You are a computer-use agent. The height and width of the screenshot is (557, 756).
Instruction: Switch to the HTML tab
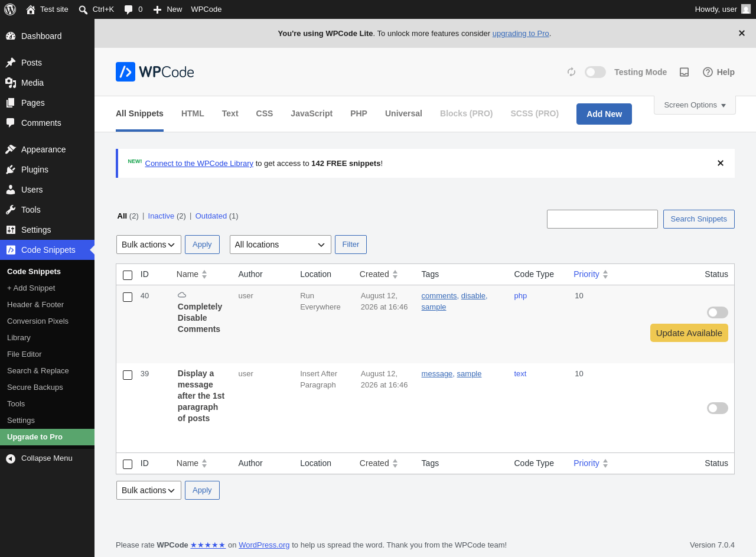click(193, 113)
